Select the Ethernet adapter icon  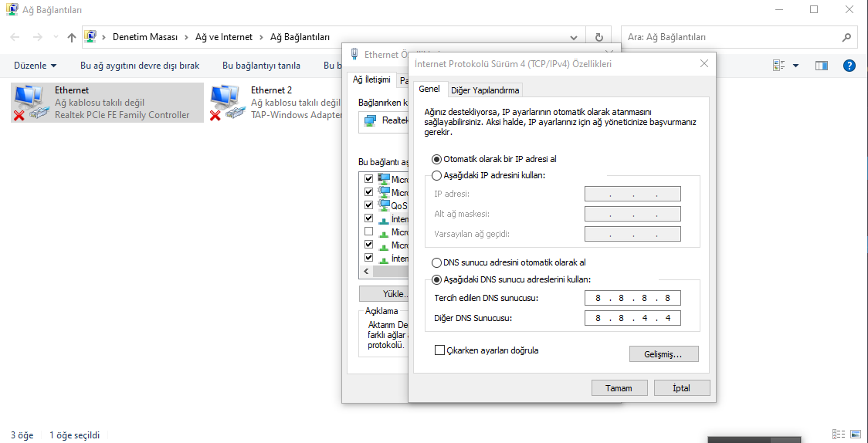coord(28,103)
